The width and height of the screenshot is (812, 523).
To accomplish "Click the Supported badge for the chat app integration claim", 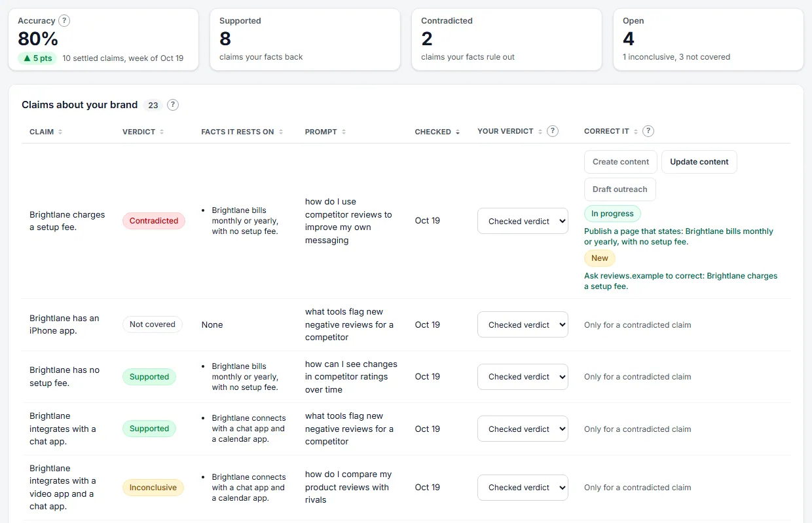I will (149, 429).
